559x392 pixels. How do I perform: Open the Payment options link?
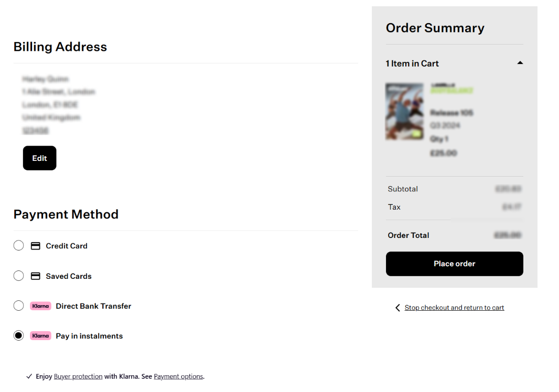click(x=178, y=376)
